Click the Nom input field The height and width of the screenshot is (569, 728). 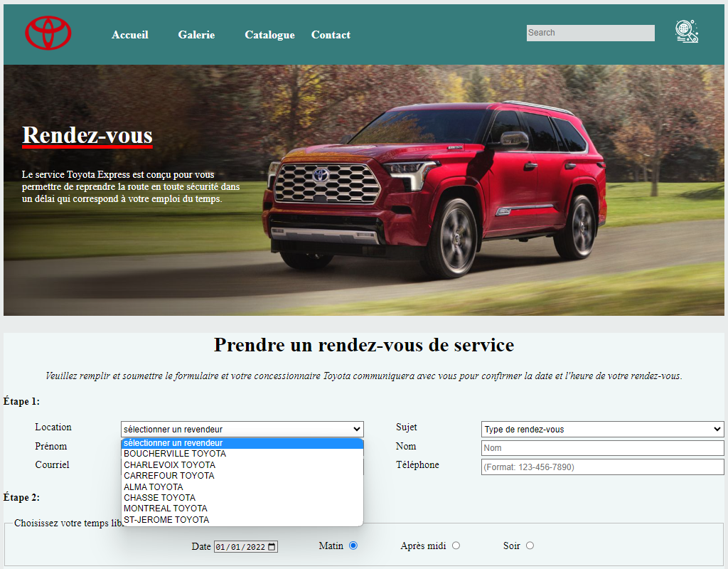[x=602, y=448]
